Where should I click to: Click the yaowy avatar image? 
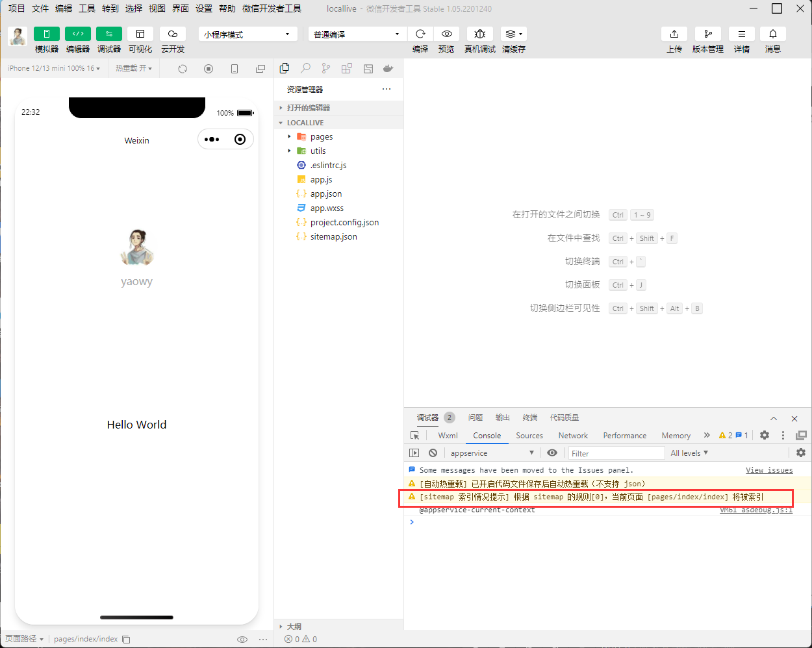point(137,247)
